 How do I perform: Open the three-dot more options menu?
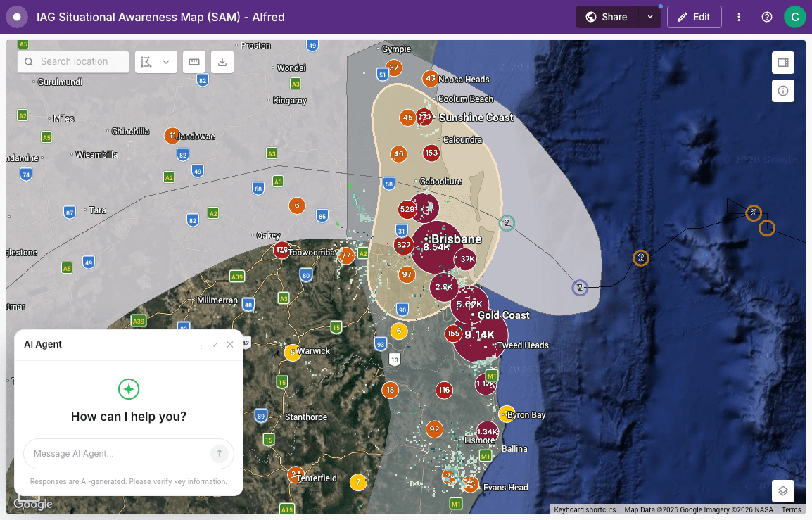739,17
